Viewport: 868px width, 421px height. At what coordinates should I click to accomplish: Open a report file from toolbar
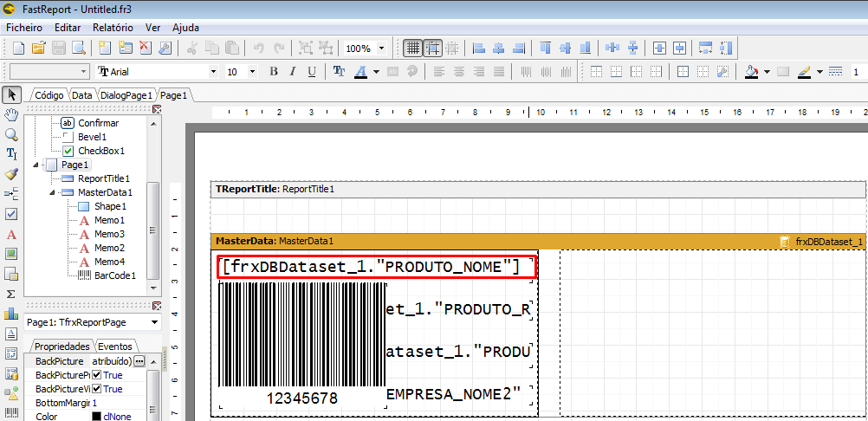pos(38,49)
